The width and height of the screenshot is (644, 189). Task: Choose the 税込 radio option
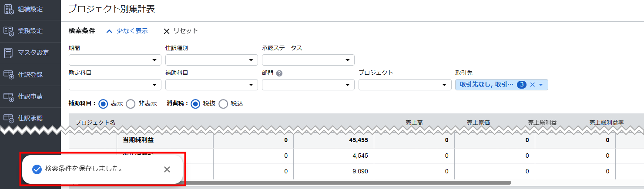point(223,104)
